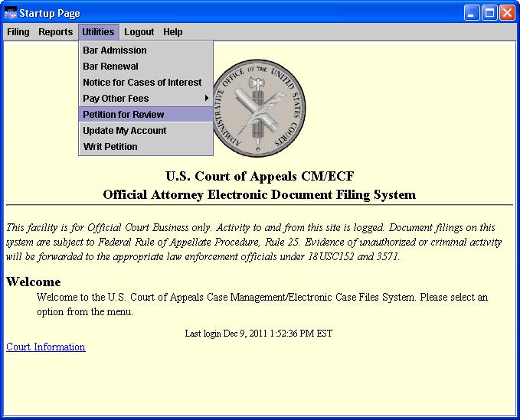This screenshot has height=420, width=520.
Task: Close the open Utilities menu
Action: click(x=99, y=32)
